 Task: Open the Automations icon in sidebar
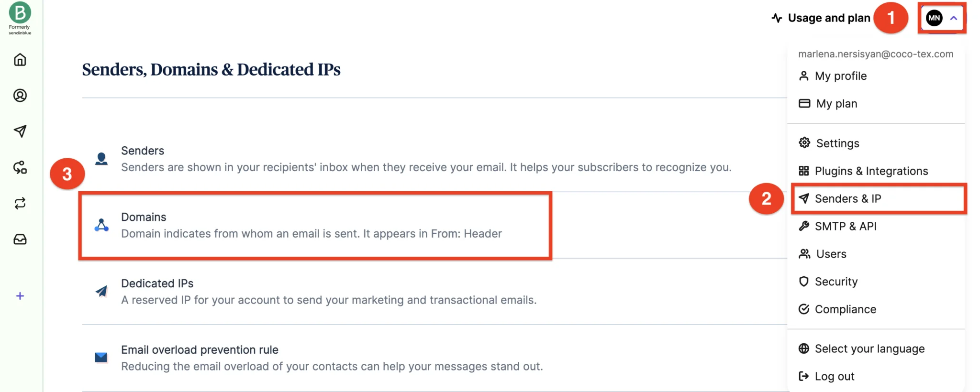click(x=20, y=167)
